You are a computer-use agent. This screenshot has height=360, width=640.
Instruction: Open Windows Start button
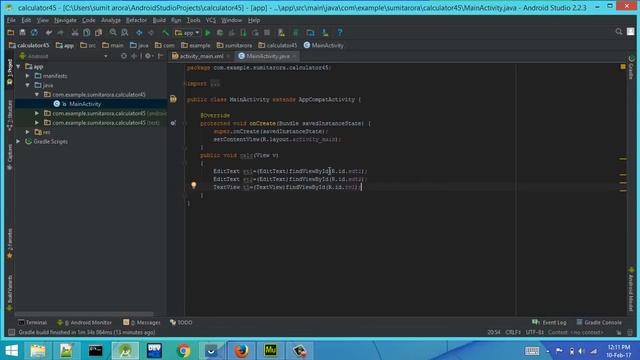[11, 351]
